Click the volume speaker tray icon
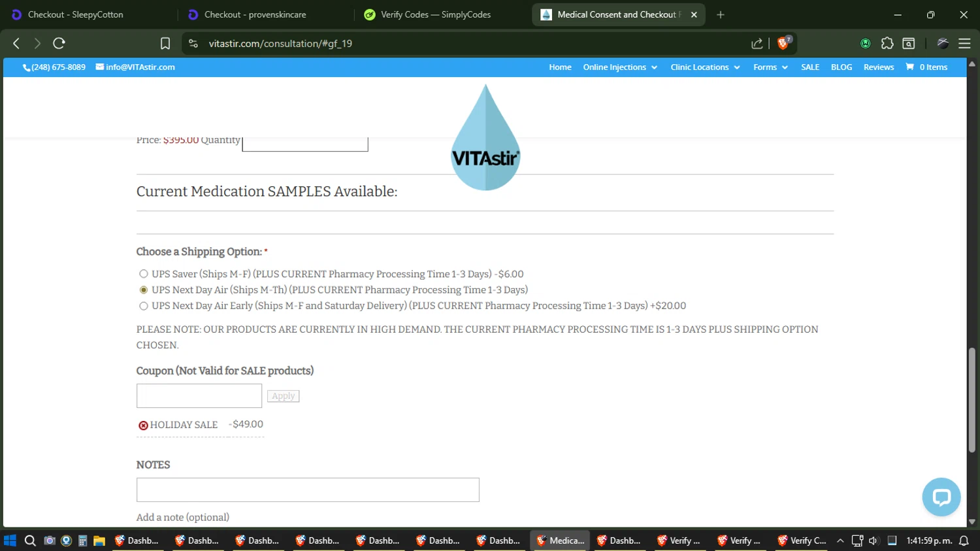This screenshot has height=551, width=980. coord(874,541)
